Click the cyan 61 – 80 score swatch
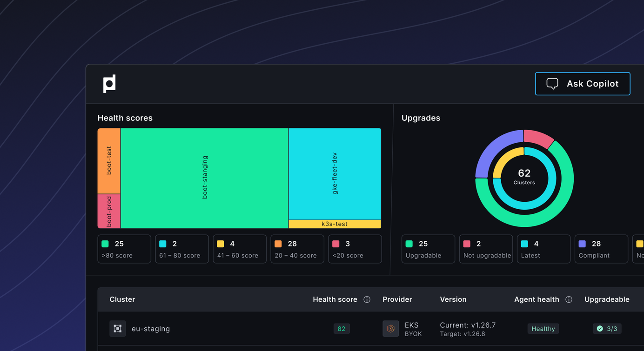Screen dimensions: 644x351 click(x=163, y=244)
